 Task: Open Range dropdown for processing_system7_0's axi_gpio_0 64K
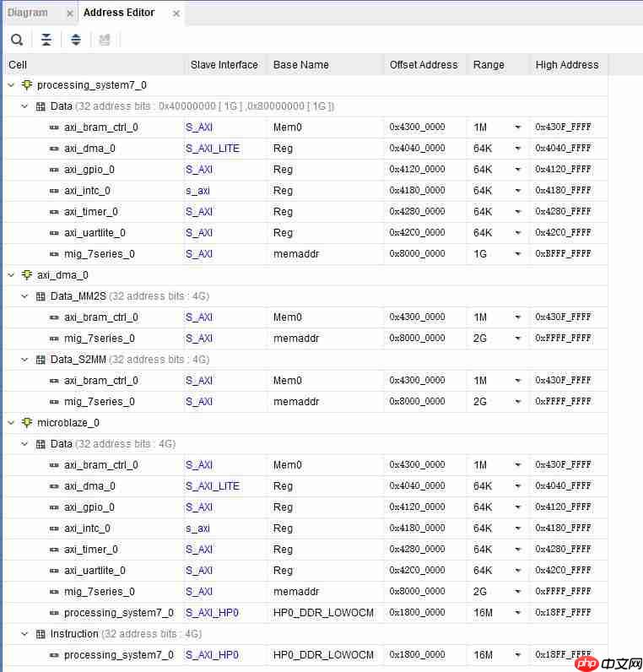pyautogui.click(x=518, y=170)
